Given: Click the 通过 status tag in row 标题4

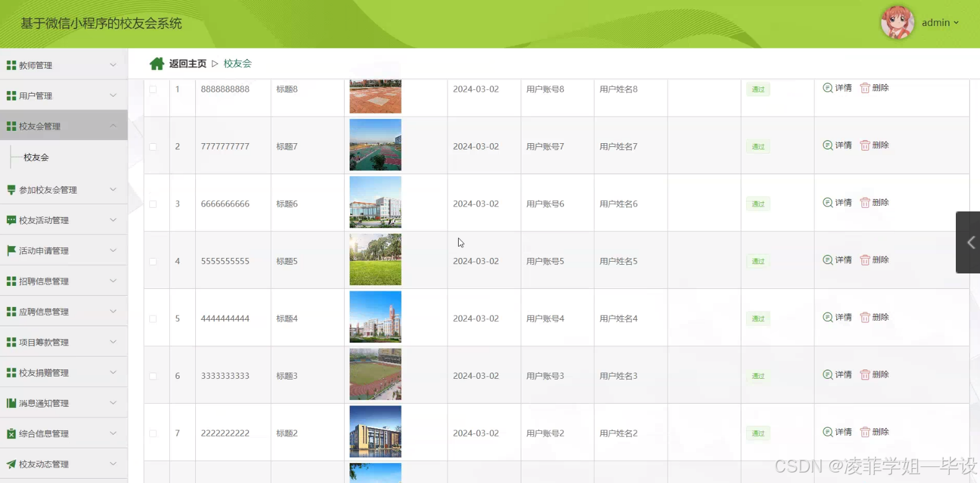Looking at the screenshot, I should point(758,319).
